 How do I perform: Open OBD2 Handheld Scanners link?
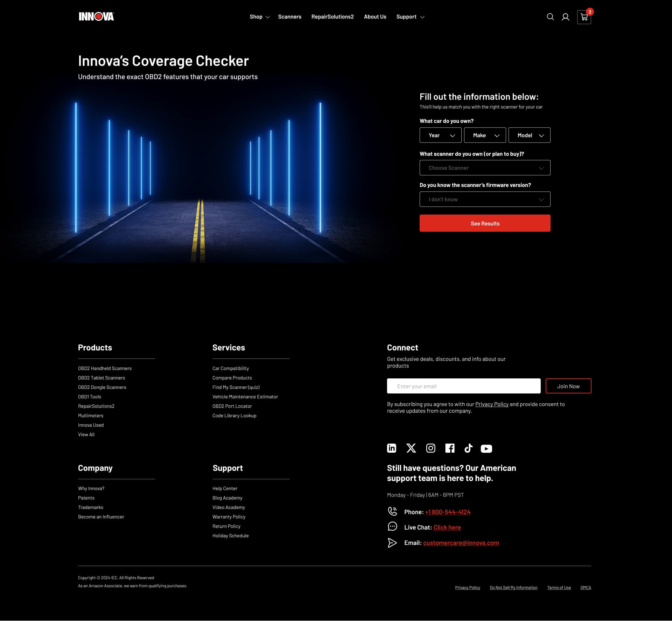(105, 368)
